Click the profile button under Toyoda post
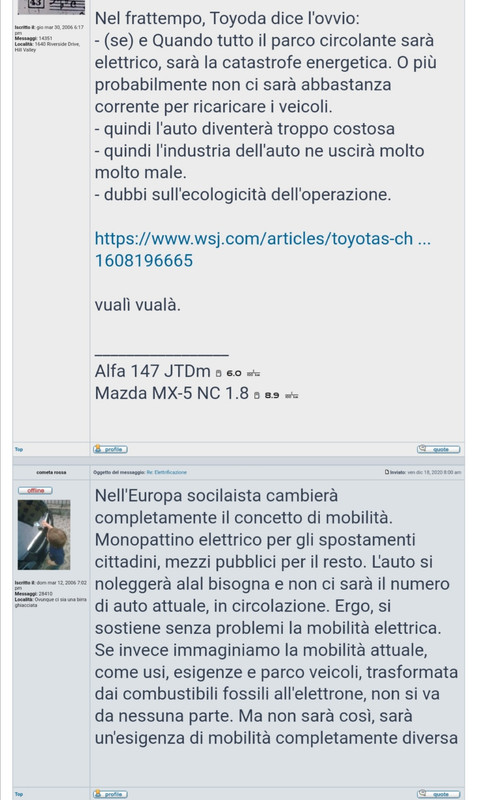 pos(110,449)
